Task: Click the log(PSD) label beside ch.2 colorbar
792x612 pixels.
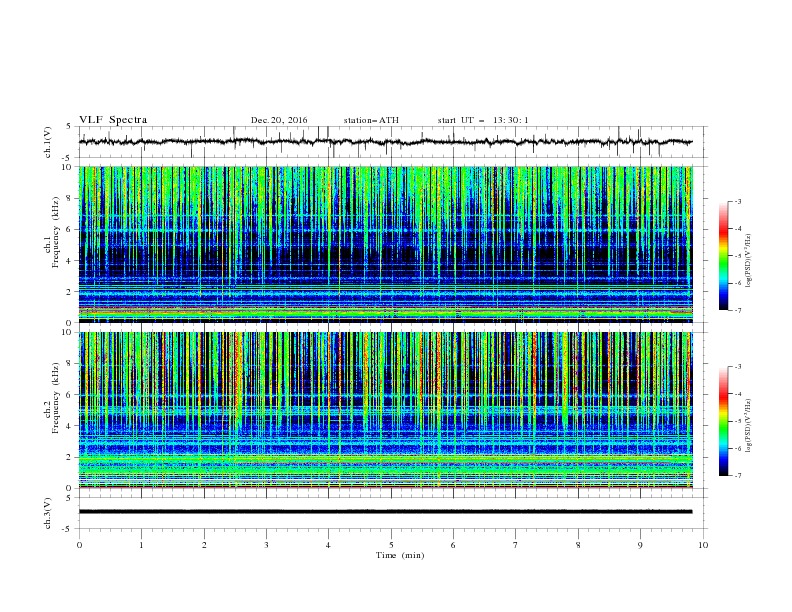Action: coord(749,426)
